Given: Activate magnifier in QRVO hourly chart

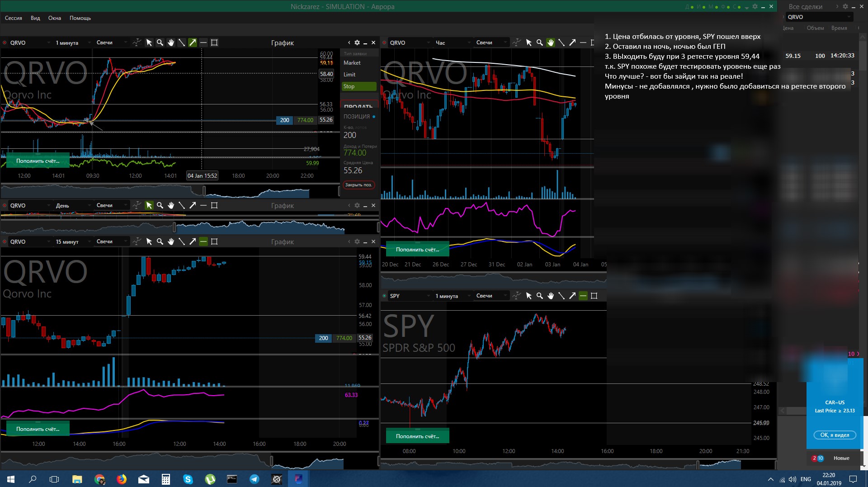Looking at the screenshot, I should click(x=539, y=43).
